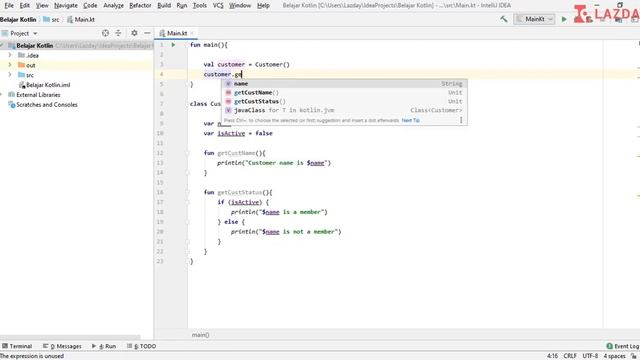Click the Next Tip link in completion popup
Image resolution: width=640 pixels, height=360 pixels.
point(411,120)
